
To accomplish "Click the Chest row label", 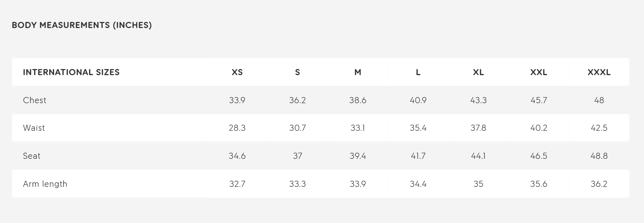I will [x=35, y=100].
